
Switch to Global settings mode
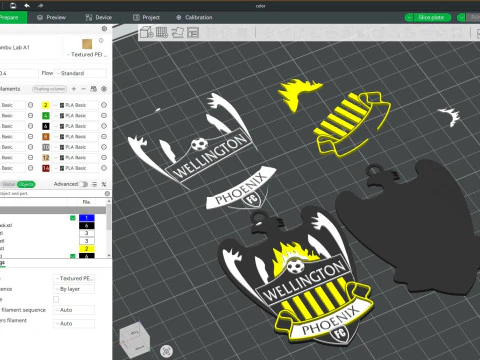pos(9,184)
